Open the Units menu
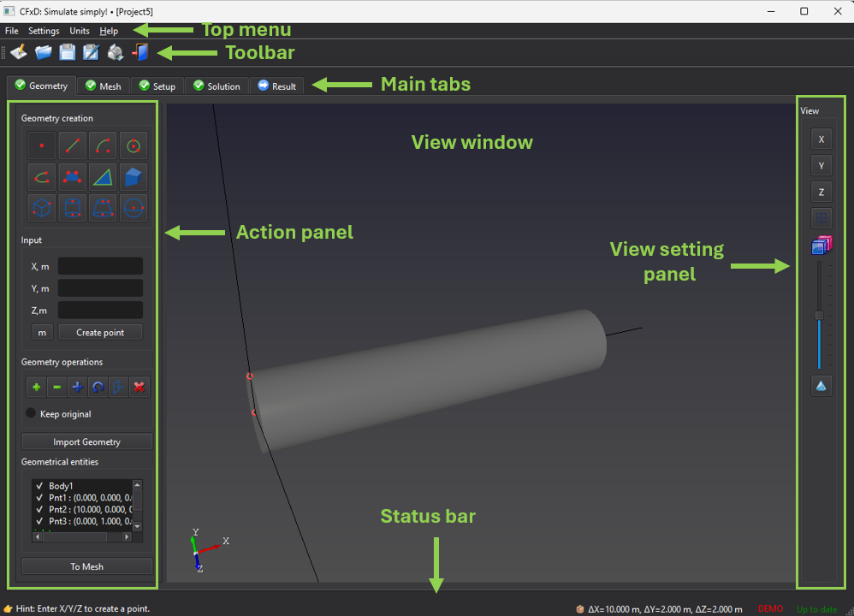 coord(79,31)
